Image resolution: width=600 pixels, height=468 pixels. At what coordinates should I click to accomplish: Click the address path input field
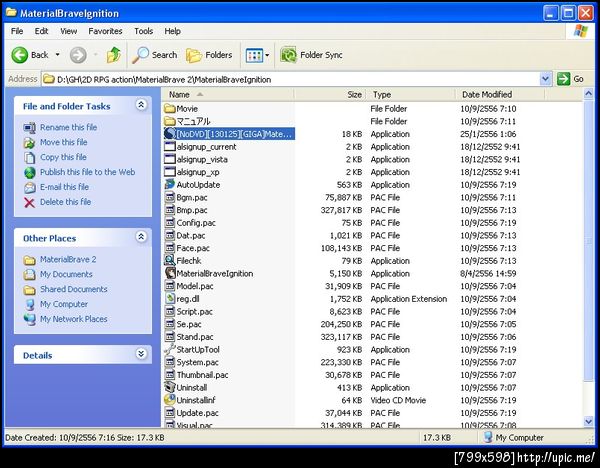[291, 79]
